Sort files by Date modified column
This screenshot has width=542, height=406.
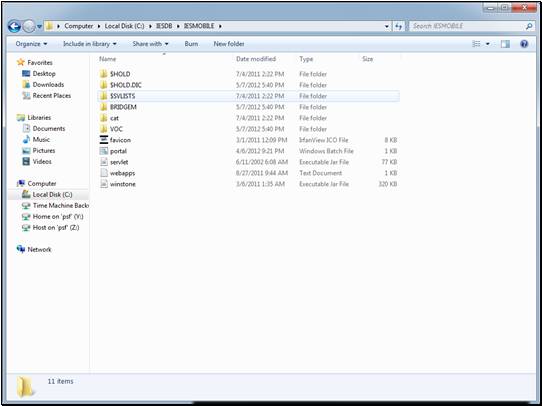(x=256, y=59)
